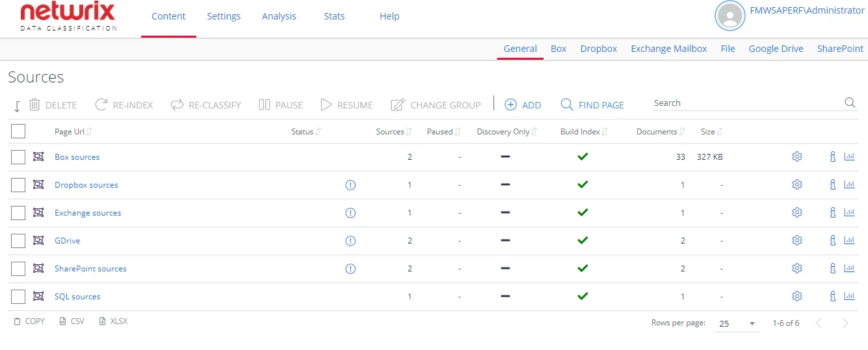
Task: Switch to the Settings menu tab
Action: 224,16
